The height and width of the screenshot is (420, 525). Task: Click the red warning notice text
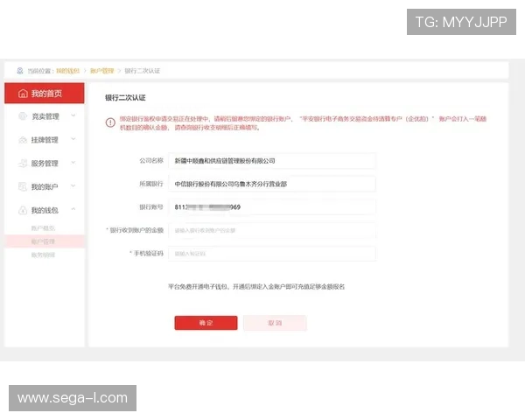[303, 122]
